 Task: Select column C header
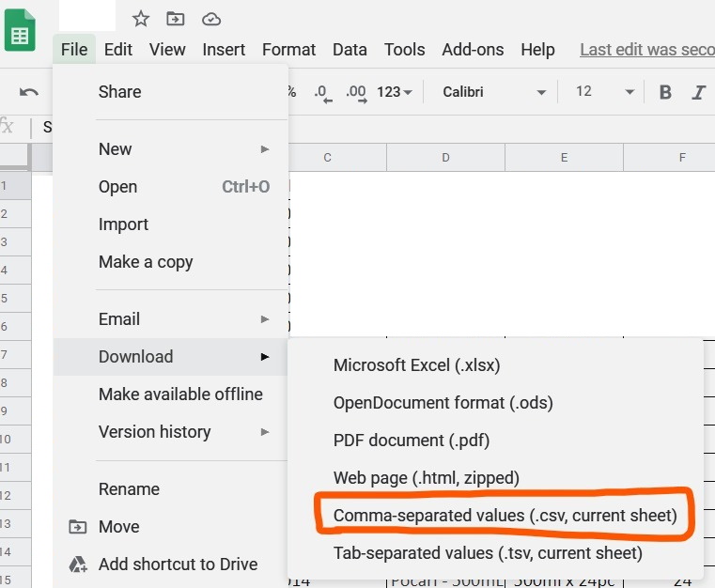pyautogui.click(x=338, y=158)
